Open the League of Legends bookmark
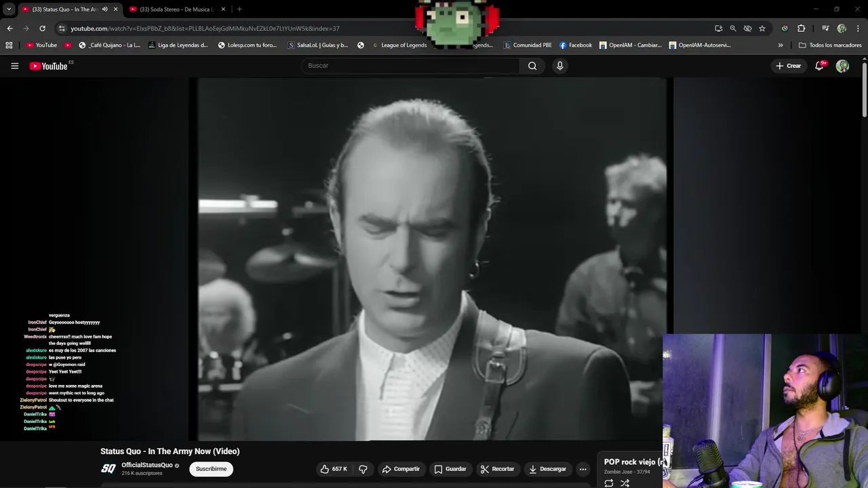 pos(399,45)
